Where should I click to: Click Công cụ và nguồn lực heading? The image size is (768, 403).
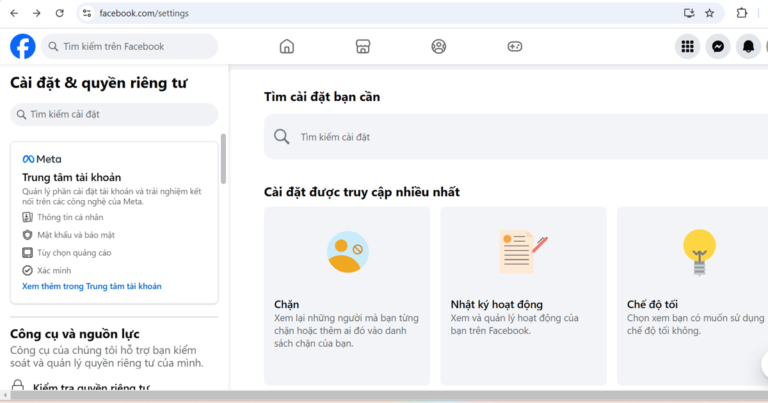[75, 334]
